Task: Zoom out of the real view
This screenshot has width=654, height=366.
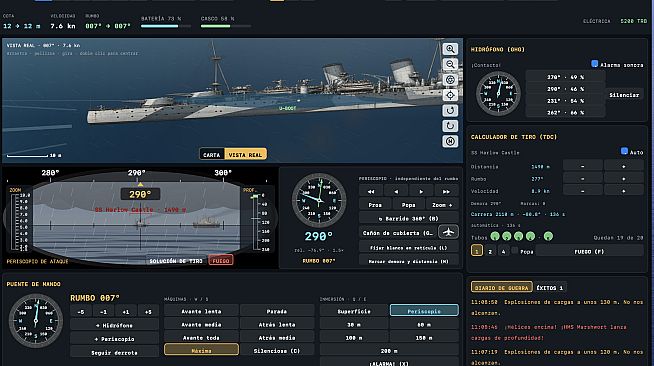Action: [450, 65]
